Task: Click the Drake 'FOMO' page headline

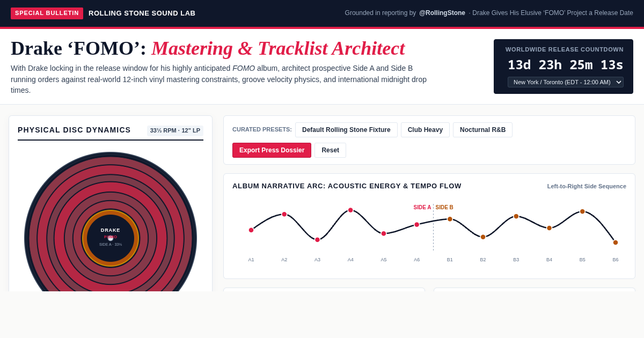Action: tap(208, 48)
